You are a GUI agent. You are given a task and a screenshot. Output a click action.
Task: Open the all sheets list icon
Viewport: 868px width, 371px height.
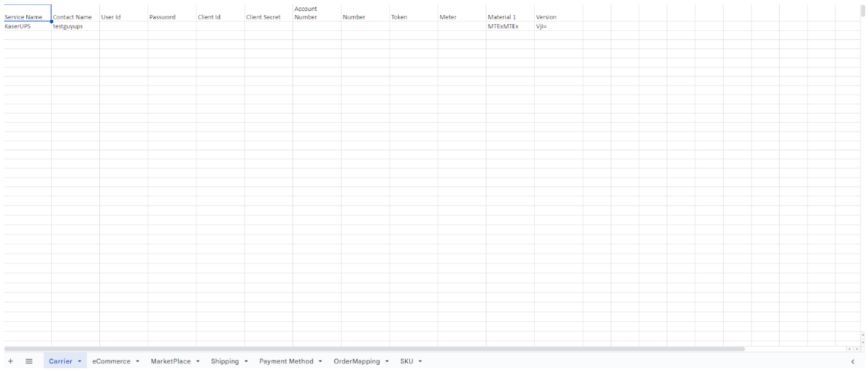(29, 361)
